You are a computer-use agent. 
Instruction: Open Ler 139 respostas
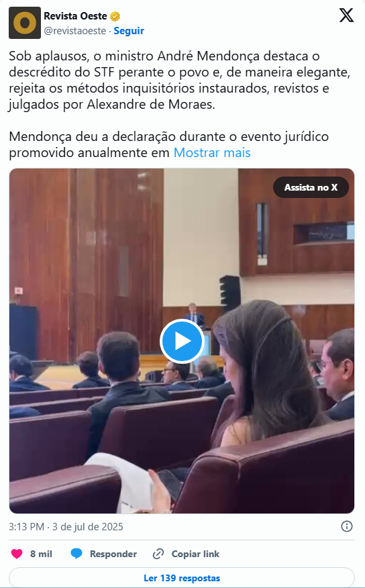click(182, 578)
